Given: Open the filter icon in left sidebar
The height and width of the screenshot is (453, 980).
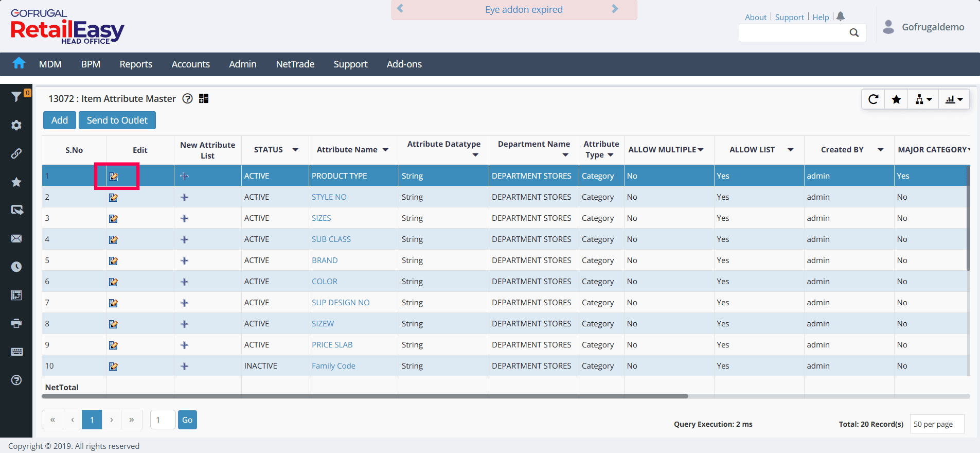Looking at the screenshot, I should [16, 96].
